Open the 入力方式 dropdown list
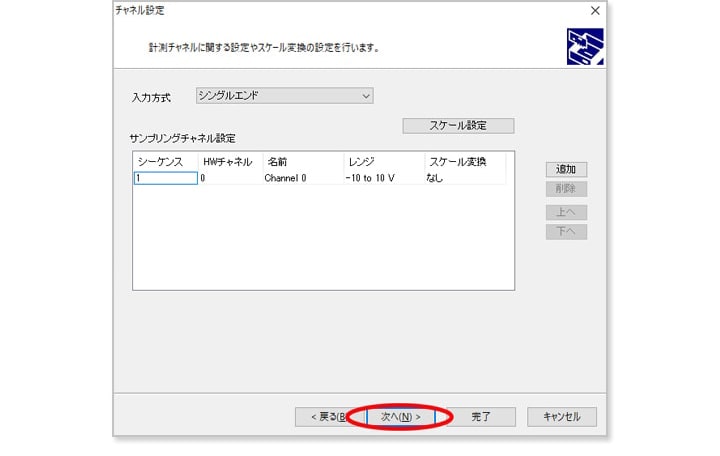This screenshot has width=720, height=456. [x=284, y=96]
